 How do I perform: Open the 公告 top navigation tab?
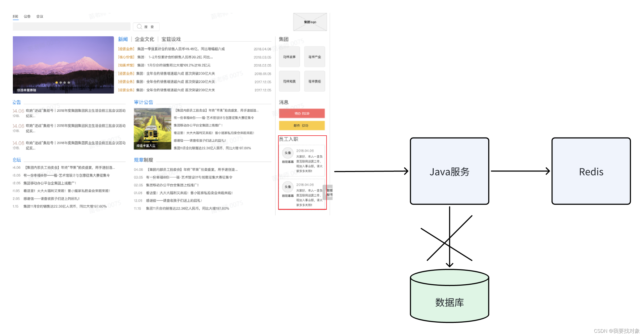coord(27,16)
